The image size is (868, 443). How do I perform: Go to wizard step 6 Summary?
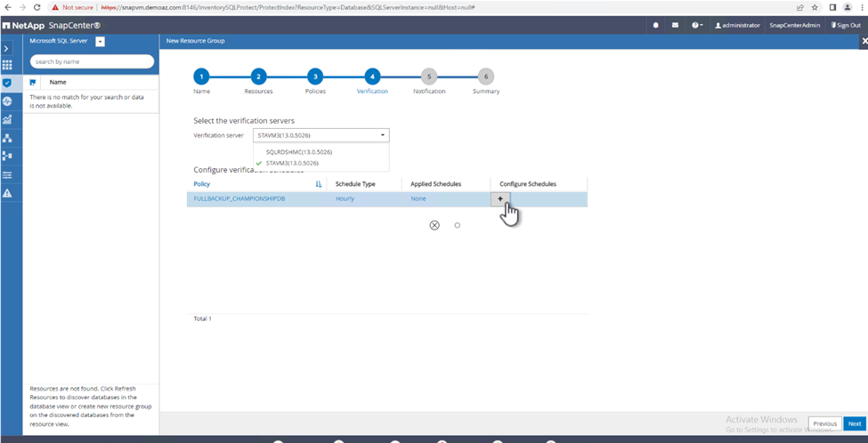click(486, 77)
